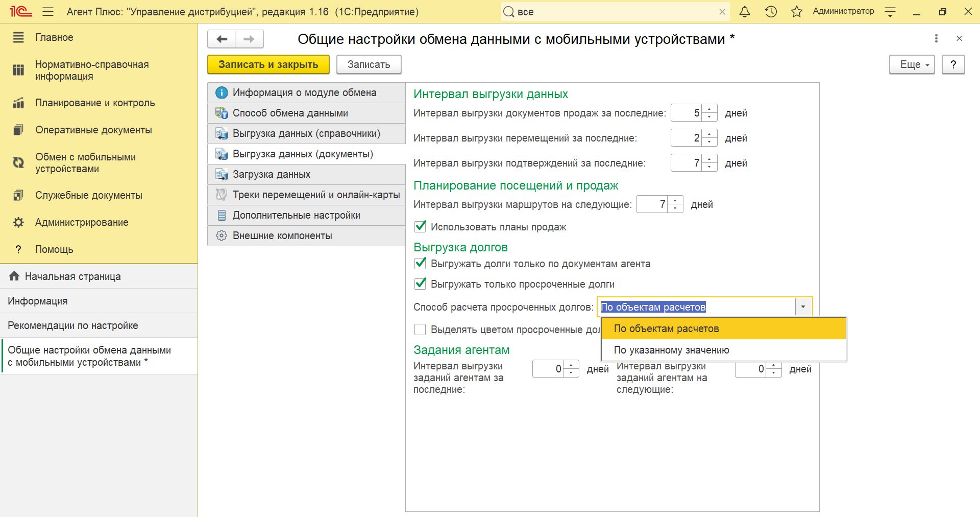Viewport: 980px width, 517px height.
Task: Click the notifications bell icon
Action: (745, 12)
